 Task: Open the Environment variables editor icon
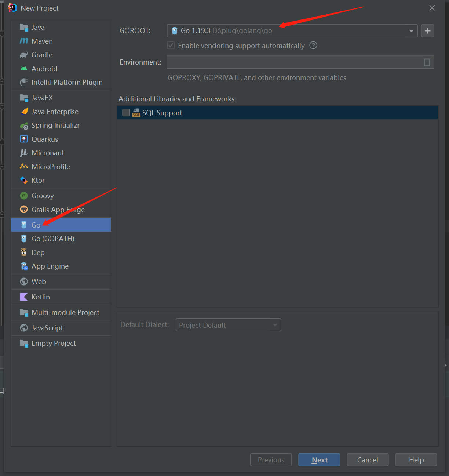click(x=427, y=62)
